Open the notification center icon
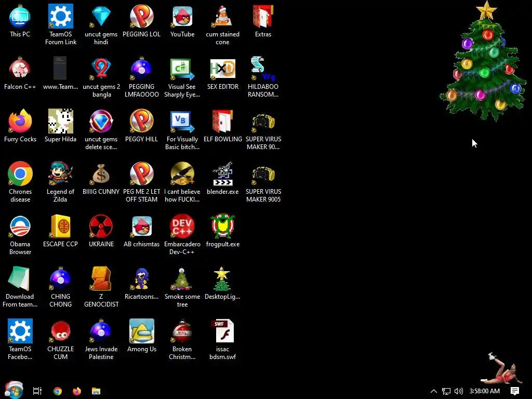Viewport: 532px width, 399px height. click(x=515, y=391)
